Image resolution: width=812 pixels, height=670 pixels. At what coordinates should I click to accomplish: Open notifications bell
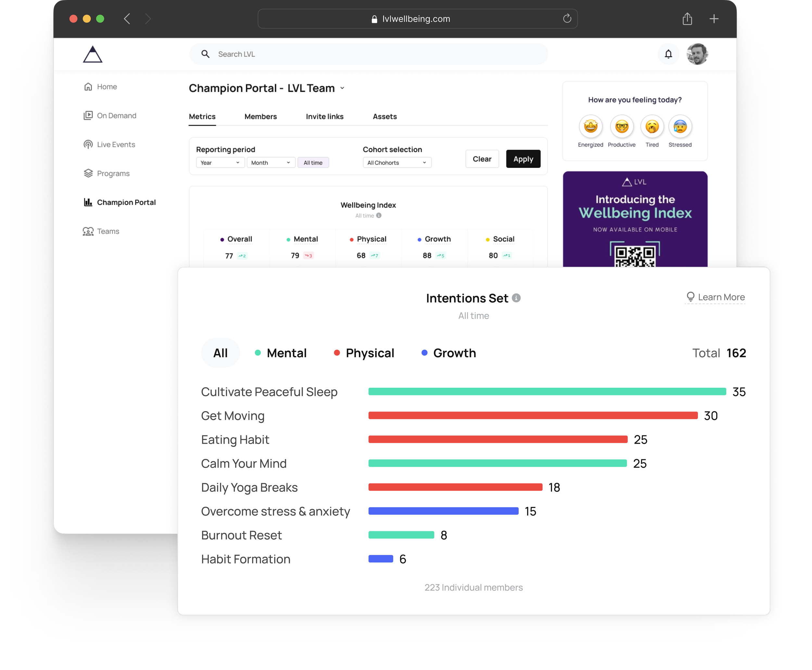pyautogui.click(x=668, y=54)
